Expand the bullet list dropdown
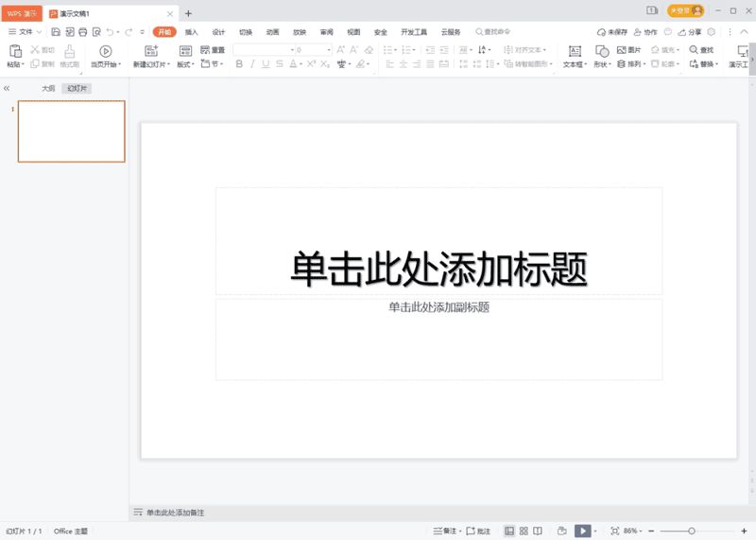Image resolution: width=756 pixels, height=540 pixels. point(395,50)
